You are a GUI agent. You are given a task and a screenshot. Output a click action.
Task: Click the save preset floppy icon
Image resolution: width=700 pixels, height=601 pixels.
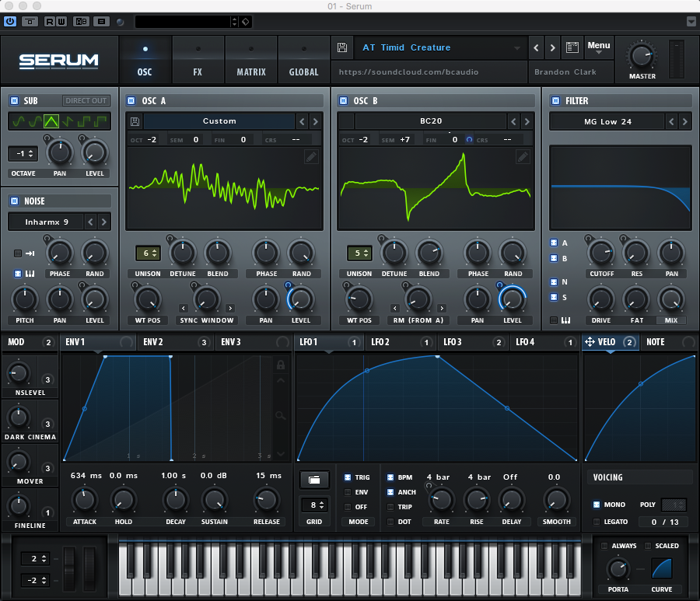342,47
